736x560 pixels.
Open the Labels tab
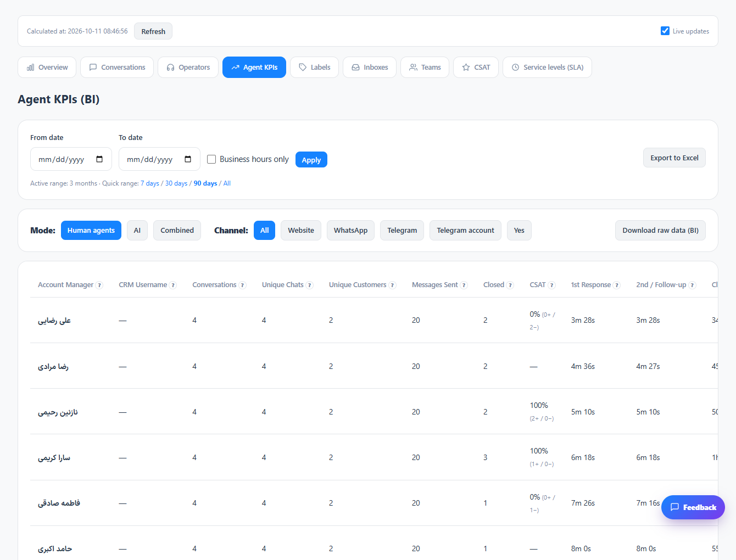point(314,68)
